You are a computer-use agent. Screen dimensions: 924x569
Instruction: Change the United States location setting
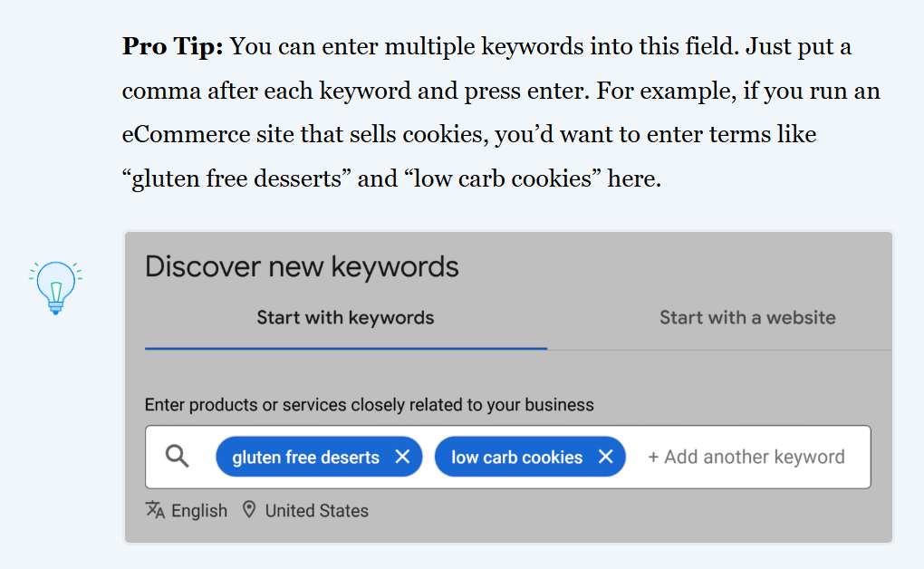click(316, 511)
